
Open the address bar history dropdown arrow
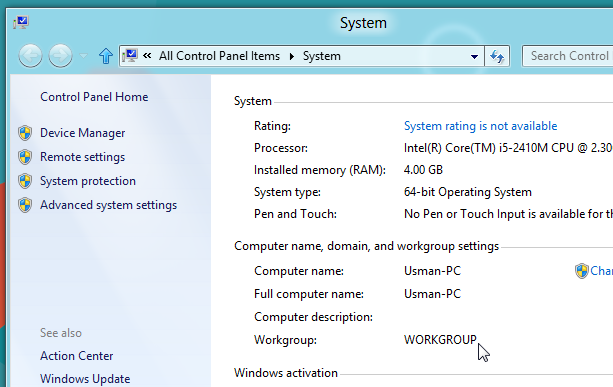point(474,57)
